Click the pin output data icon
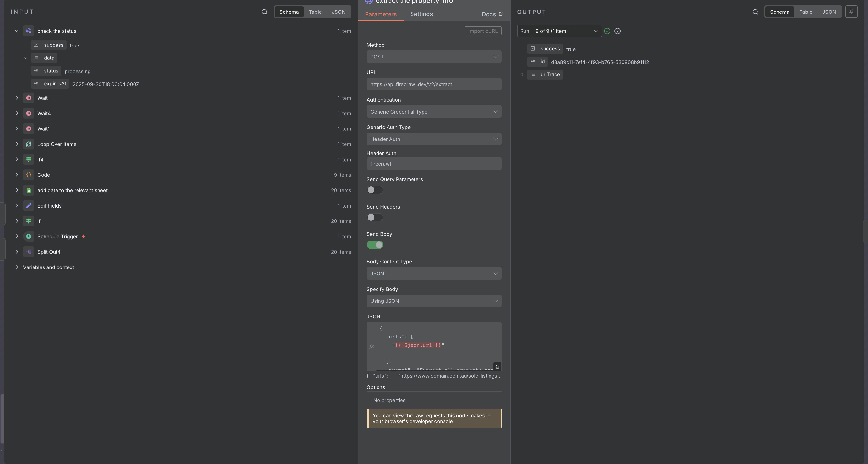 coord(851,12)
